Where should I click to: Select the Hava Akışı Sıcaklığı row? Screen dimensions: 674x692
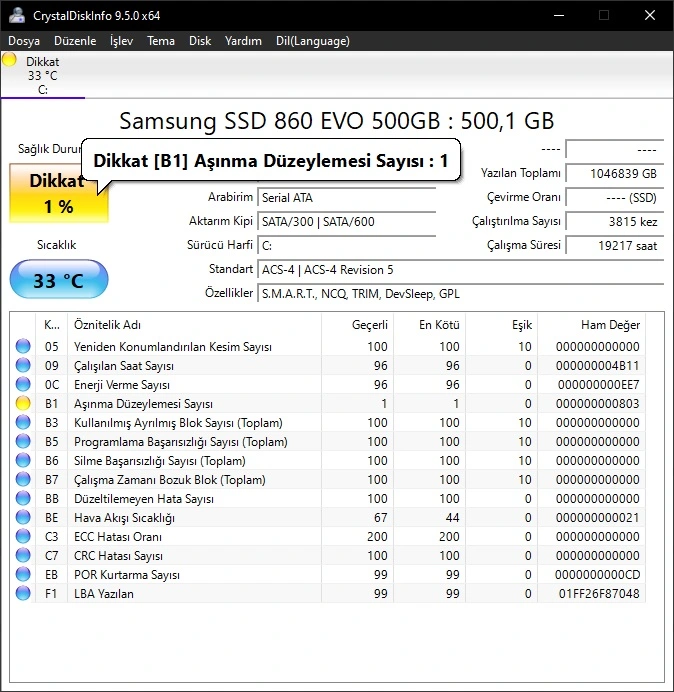click(x=329, y=517)
